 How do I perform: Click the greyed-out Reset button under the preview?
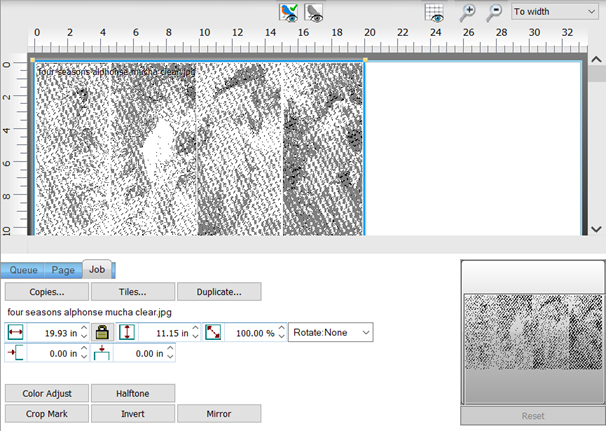click(x=533, y=416)
